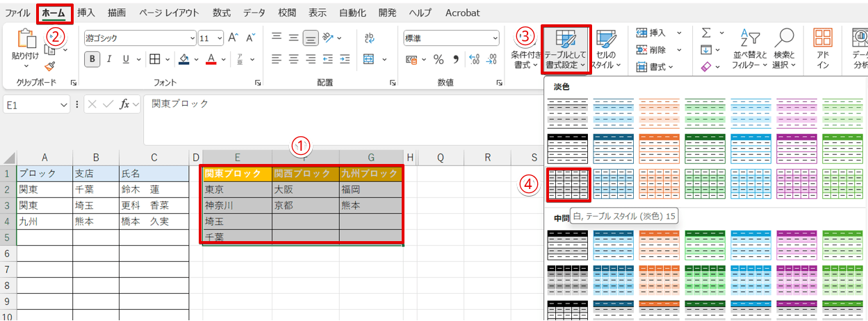Click テーブルとして書式設定 button
The height and width of the screenshot is (321, 868).
[566, 48]
